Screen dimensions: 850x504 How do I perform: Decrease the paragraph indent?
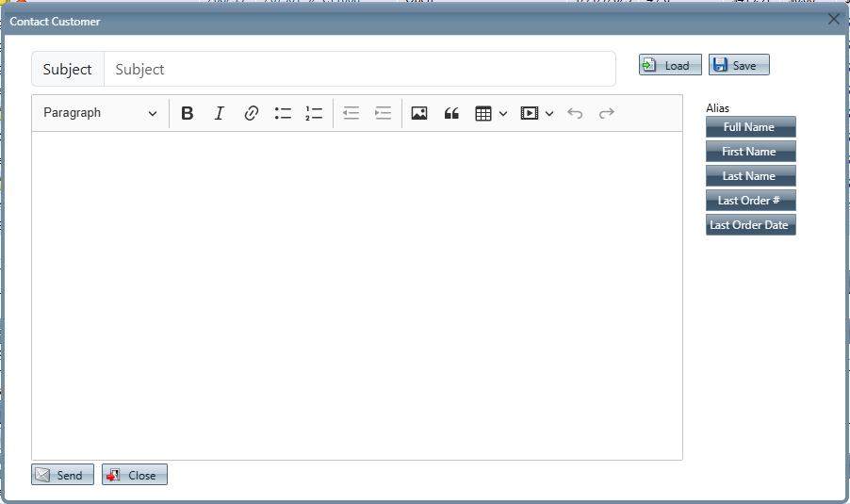tap(351, 113)
